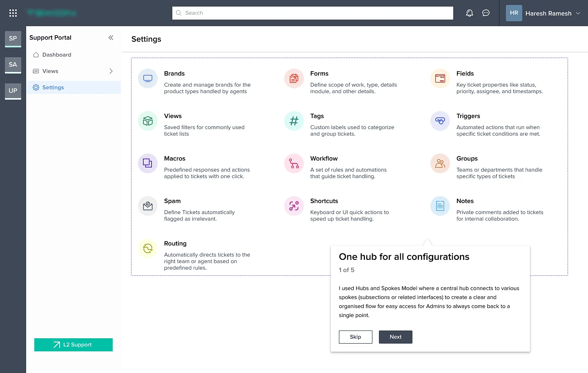Click the Groups people icon
The image size is (588, 373).
click(440, 163)
